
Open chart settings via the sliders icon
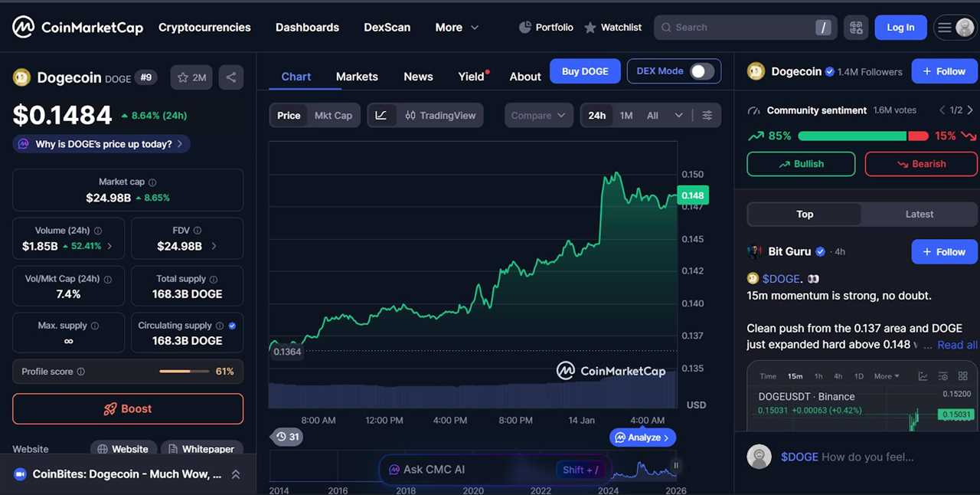pyautogui.click(x=707, y=115)
